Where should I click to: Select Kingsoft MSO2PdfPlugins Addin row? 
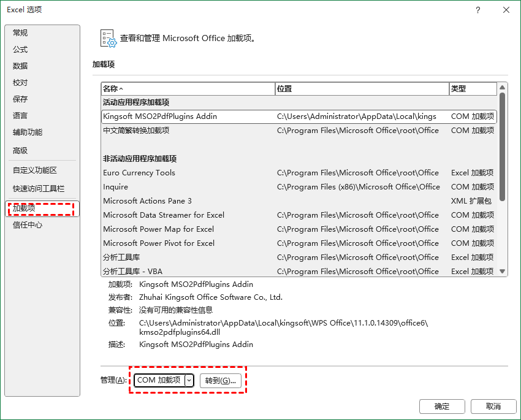click(299, 116)
